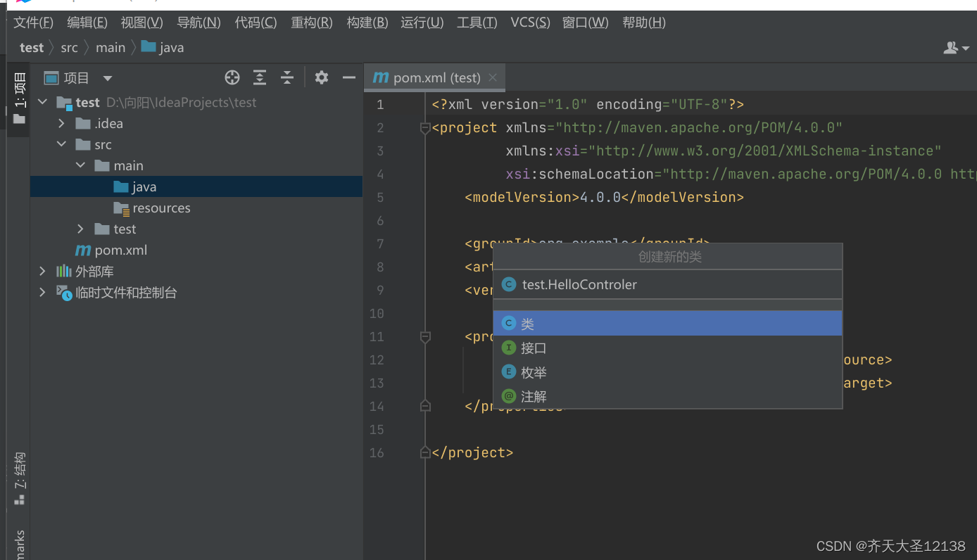Select the java folder in tree
The height and width of the screenshot is (560, 977).
[x=196, y=186]
